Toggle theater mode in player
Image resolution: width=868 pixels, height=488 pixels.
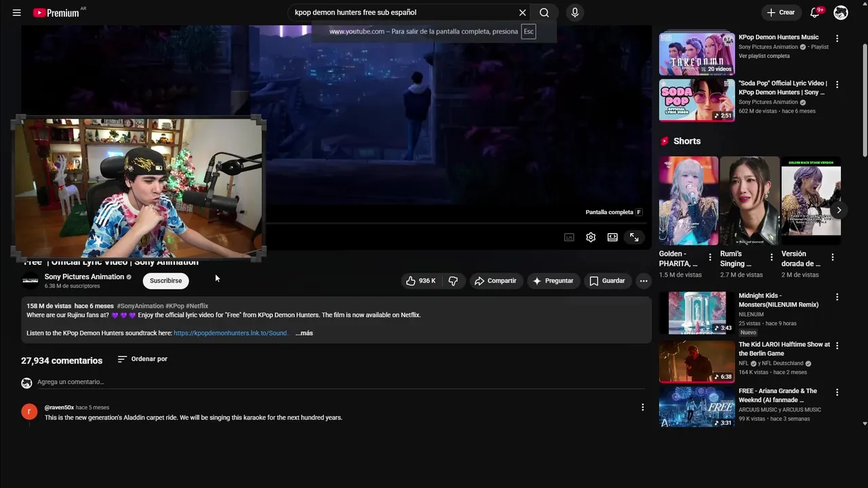pyautogui.click(x=612, y=237)
